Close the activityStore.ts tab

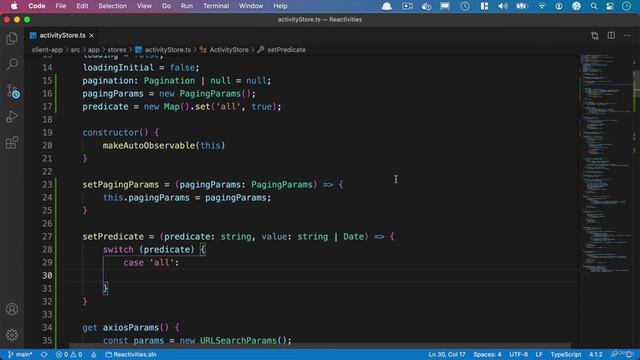point(92,36)
